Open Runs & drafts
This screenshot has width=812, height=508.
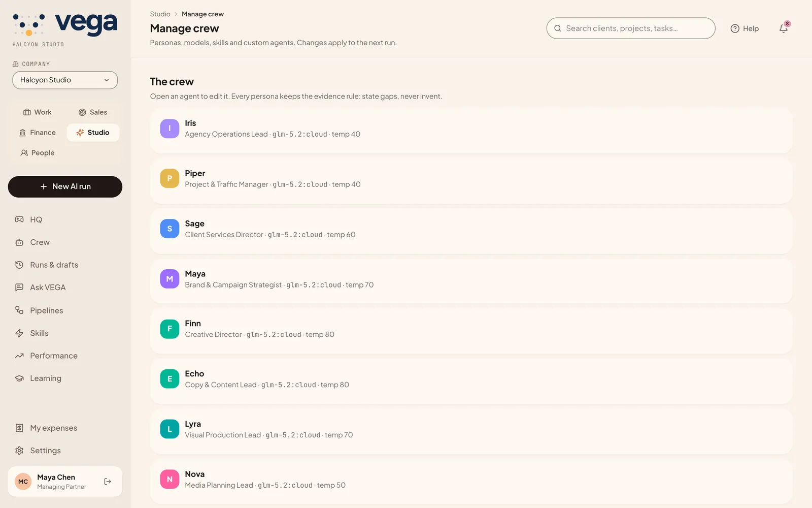pos(65,265)
